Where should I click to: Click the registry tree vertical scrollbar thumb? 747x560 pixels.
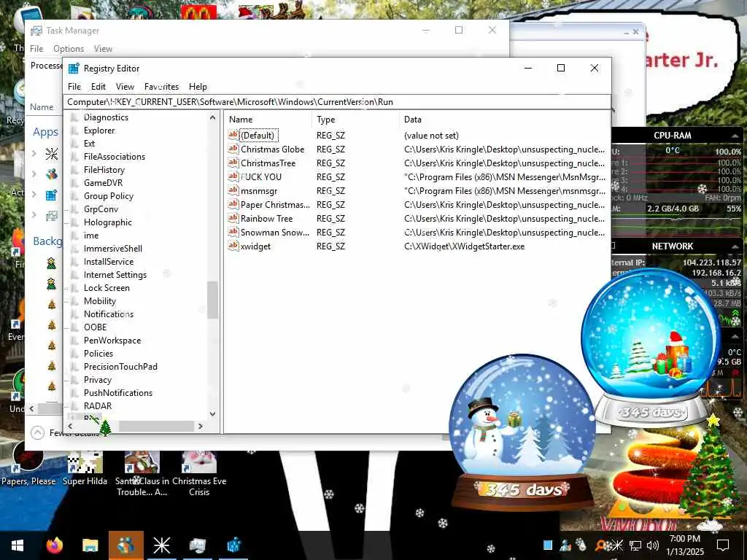pyautogui.click(x=212, y=300)
